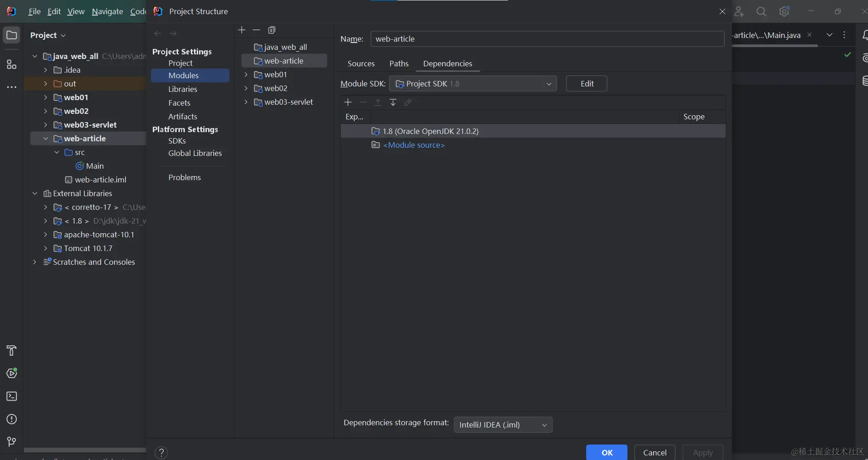Click Edit next to Module SDK
The image size is (868, 460).
pyautogui.click(x=587, y=84)
